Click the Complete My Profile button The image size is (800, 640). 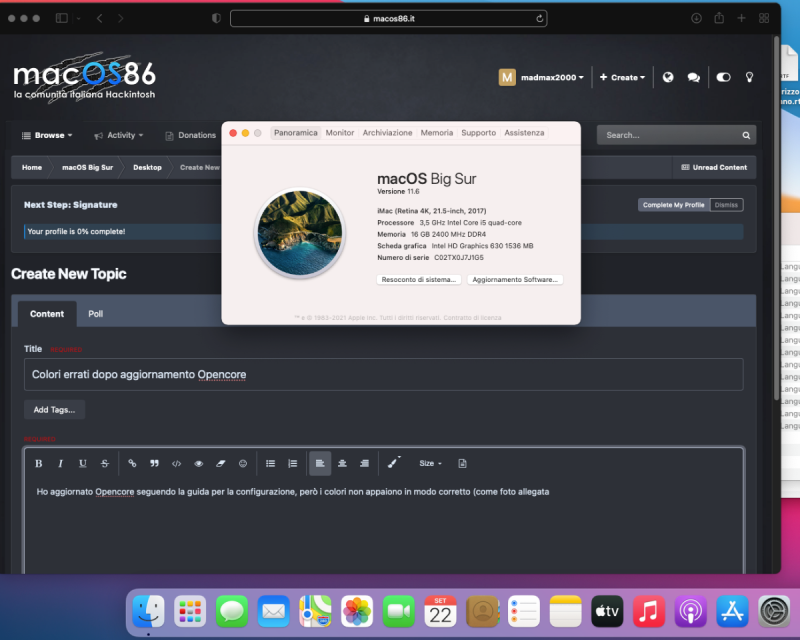click(673, 205)
